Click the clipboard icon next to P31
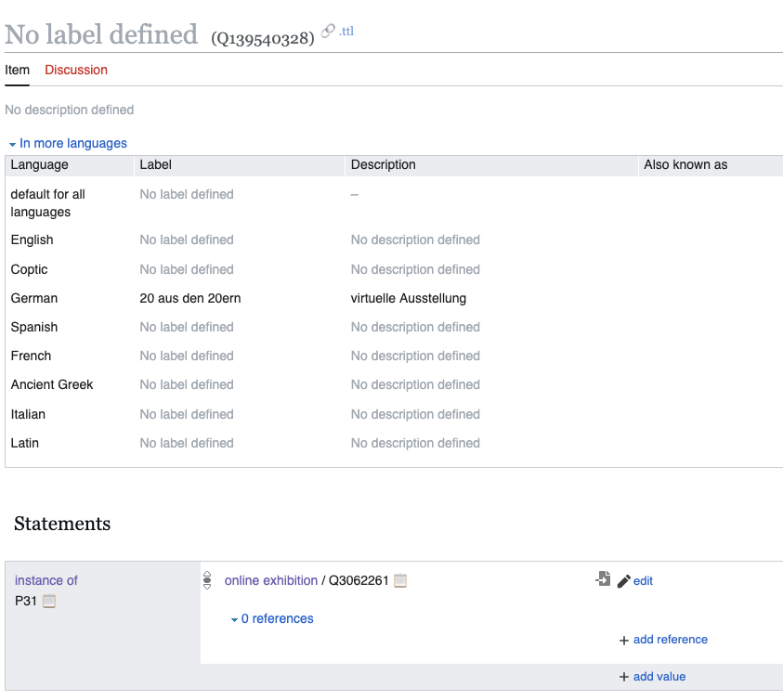 (x=49, y=602)
